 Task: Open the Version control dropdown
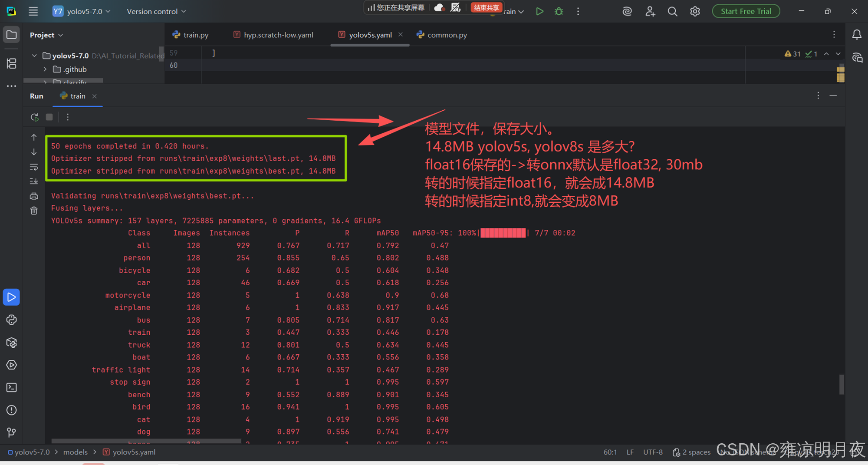coord(156,11)
